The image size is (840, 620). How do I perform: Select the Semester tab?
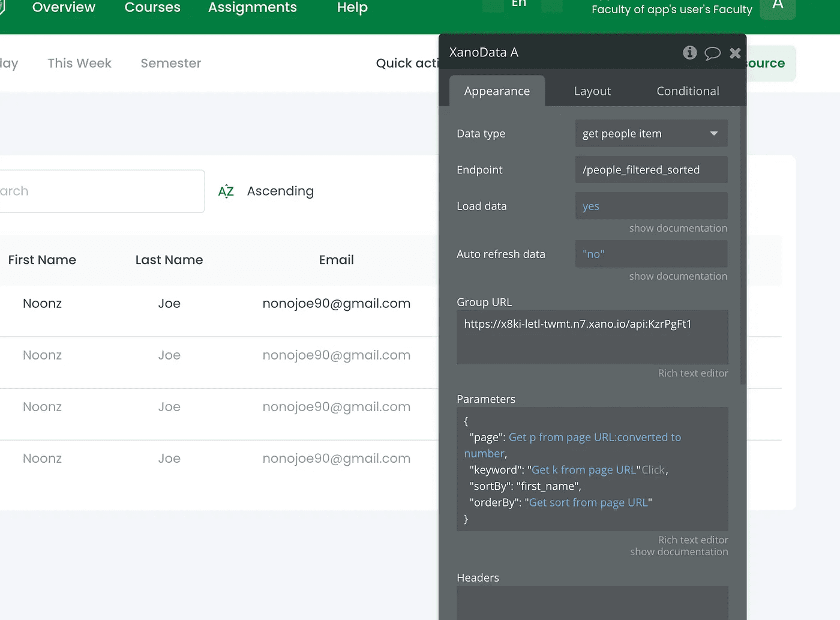[x=171, y=64]
